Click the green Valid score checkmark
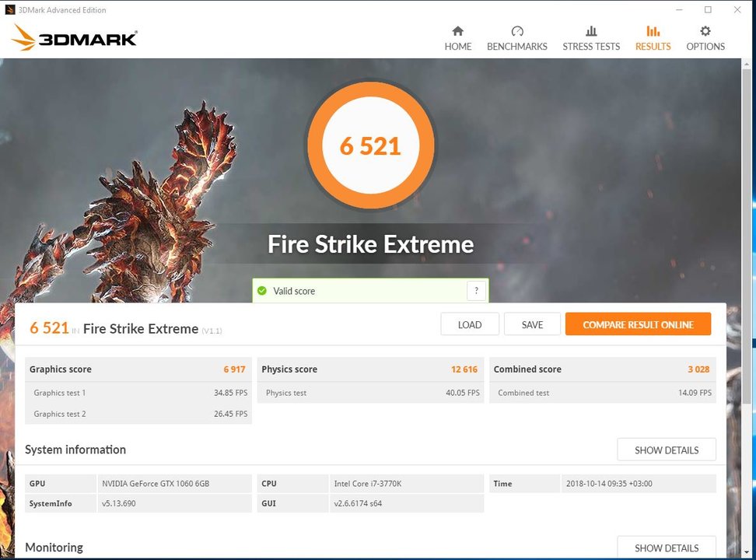Viewport: 756px width, 560px height. (x=262, y=291)
